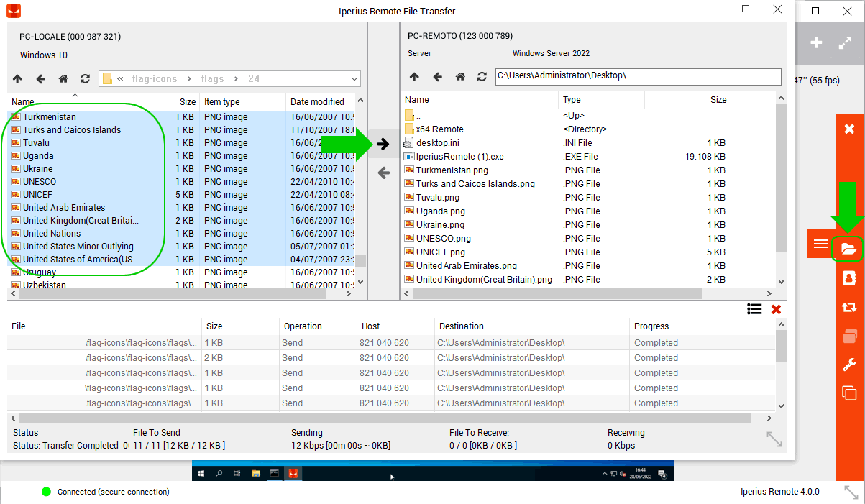Select United Nations in PC-LOCALE list
Image resolution: width=865 pixels, height=504 pixels.
click(x=52, y=234)
